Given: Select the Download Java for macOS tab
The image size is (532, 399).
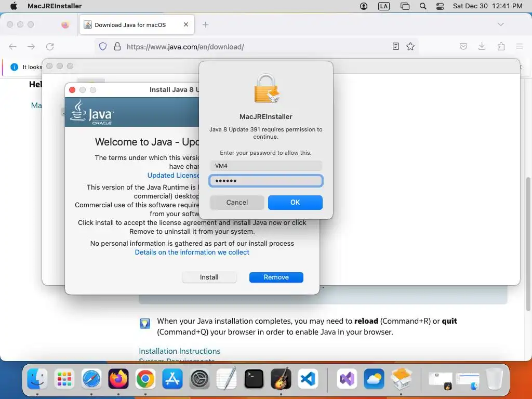Looking at the screenshot, I should (x=137, y=24).
